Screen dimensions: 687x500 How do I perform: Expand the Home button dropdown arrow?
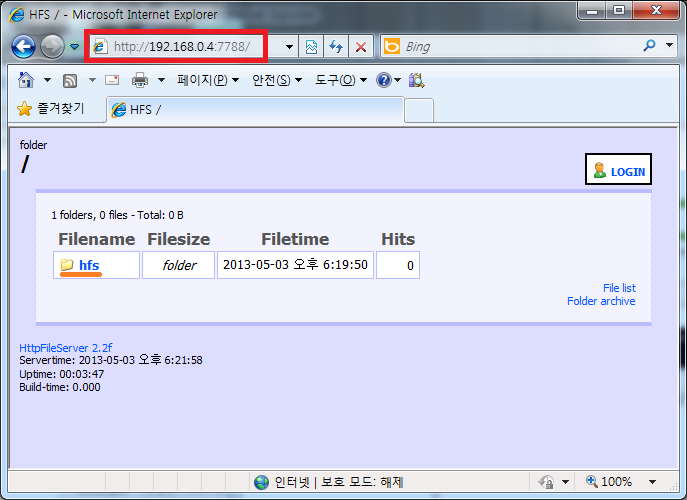click(47, 80)
